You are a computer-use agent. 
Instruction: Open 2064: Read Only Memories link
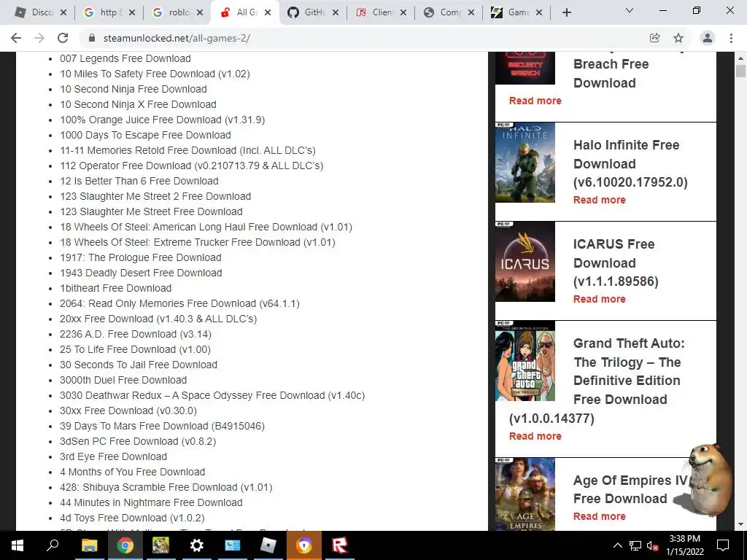[179, 303]
